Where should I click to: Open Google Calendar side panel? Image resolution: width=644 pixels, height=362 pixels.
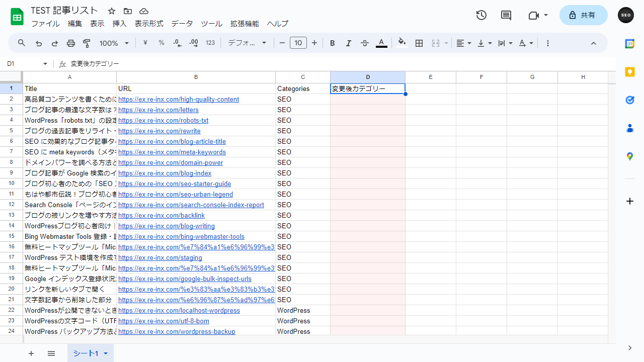coord(629,44)
